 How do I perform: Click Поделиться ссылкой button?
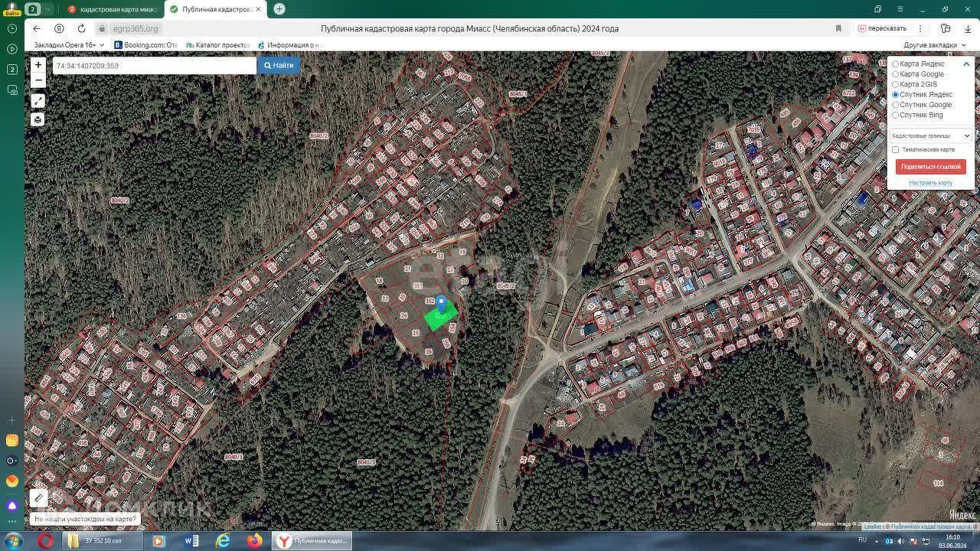click(x=930, y=167)
